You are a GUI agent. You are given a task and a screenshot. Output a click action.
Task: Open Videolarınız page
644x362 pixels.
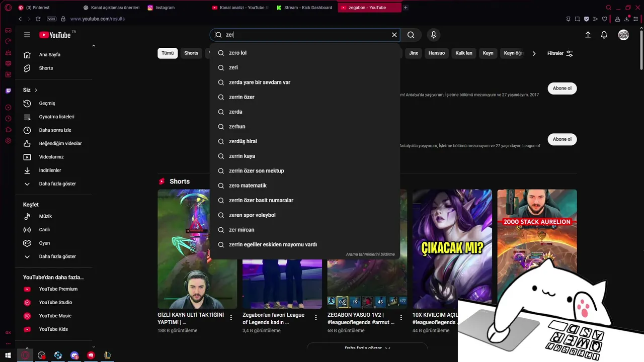coord(54,157)
